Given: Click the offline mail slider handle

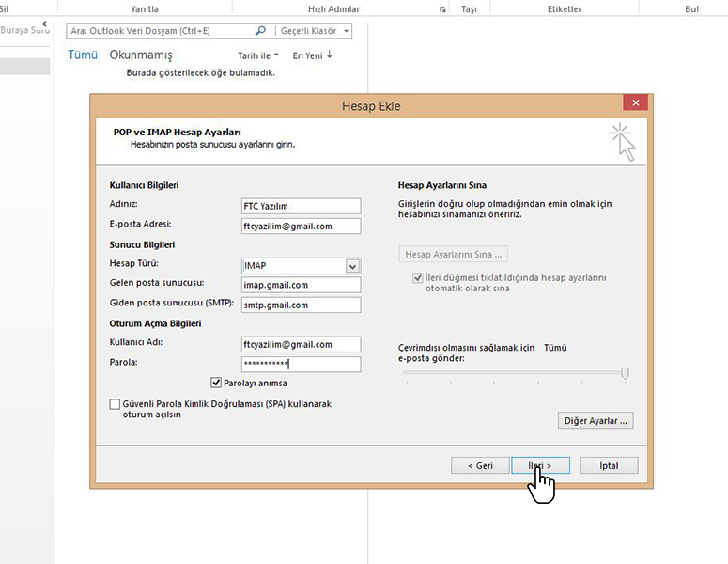Looking at the screenshot, I should pyautogui.click(x=625, y=373).
